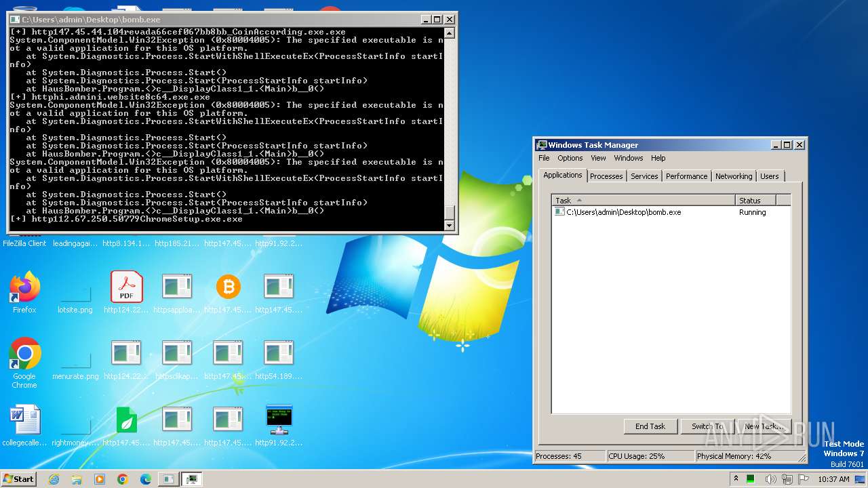Click the volume speaker tray icon
The width and height of the screenshot is (868, 488).
[x=770, y=479]
